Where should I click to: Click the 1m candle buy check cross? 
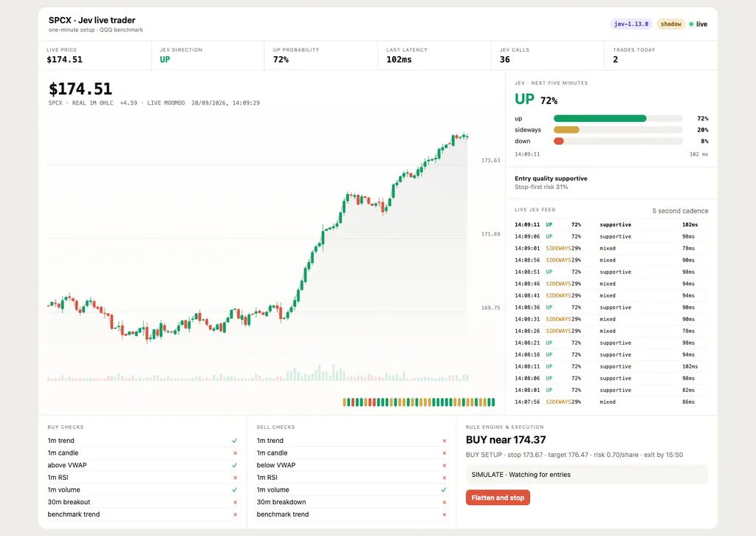pos(236,453)
